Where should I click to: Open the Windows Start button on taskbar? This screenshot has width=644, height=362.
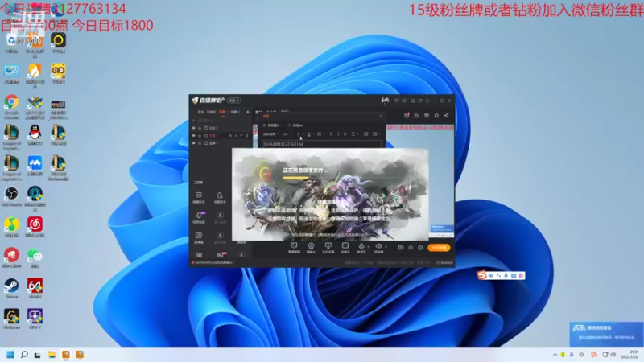10,354
